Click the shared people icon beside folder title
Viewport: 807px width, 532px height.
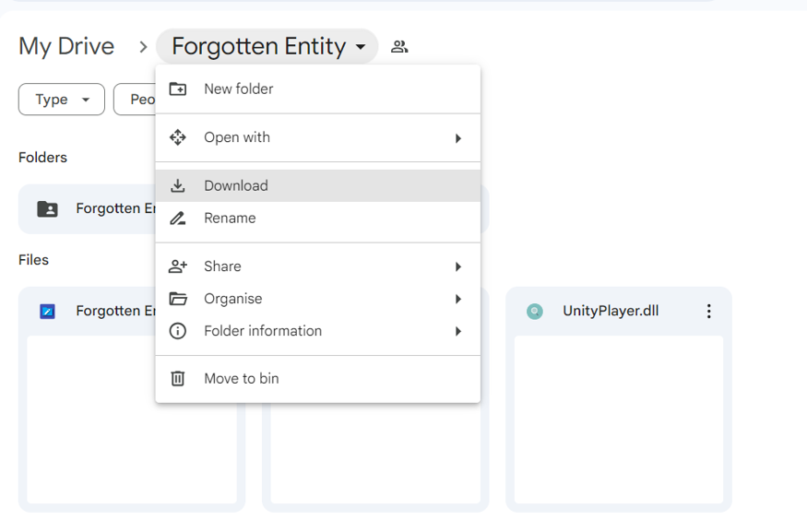coord(399,47)
